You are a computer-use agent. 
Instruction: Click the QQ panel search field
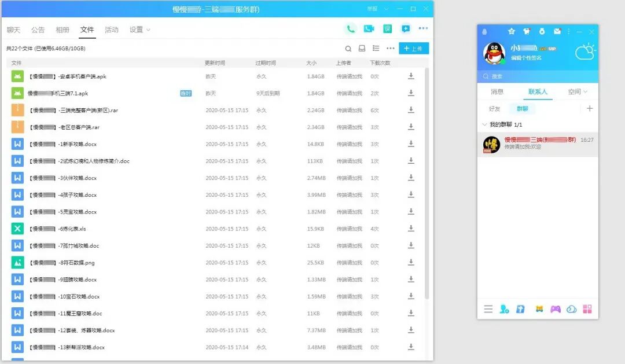point(538,76)
